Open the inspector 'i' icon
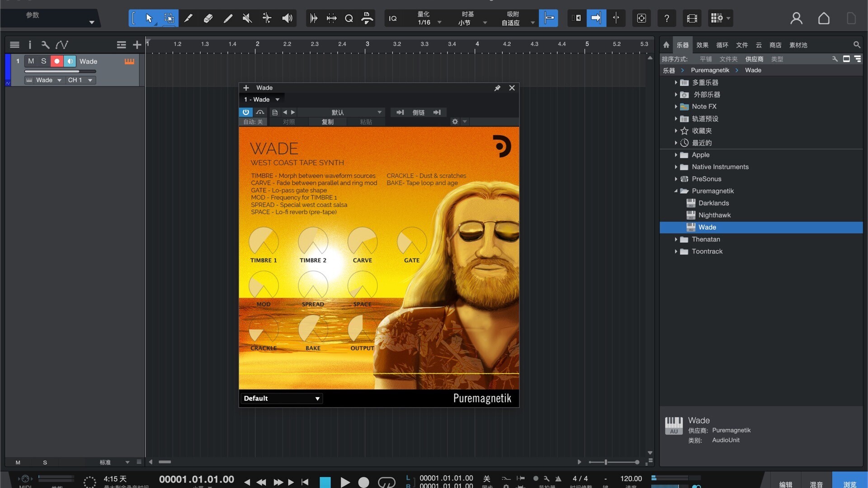868x488 pixels. pos(30,44)
